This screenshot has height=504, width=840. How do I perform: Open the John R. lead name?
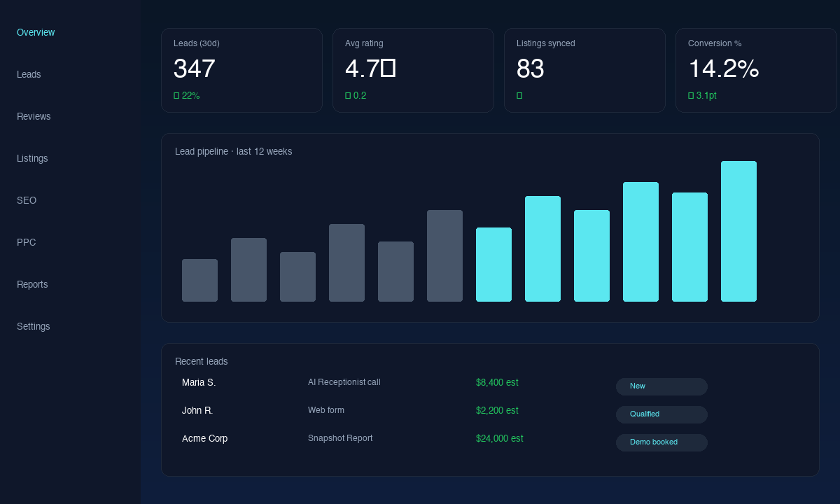coord(197,410)
